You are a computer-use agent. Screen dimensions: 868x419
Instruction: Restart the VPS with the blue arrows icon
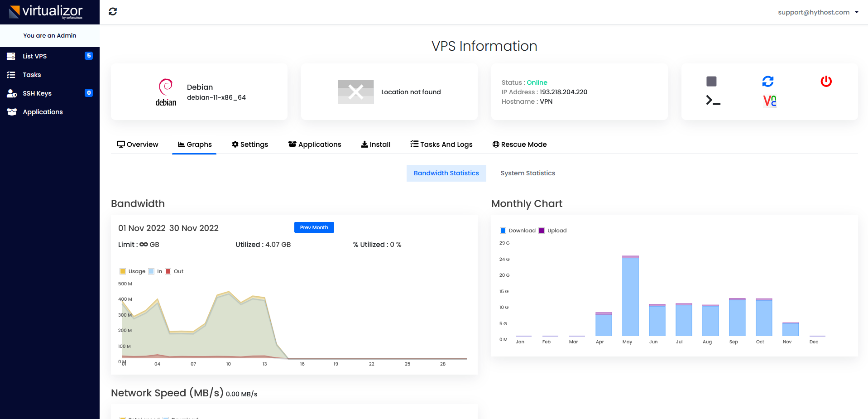[767, 82]
